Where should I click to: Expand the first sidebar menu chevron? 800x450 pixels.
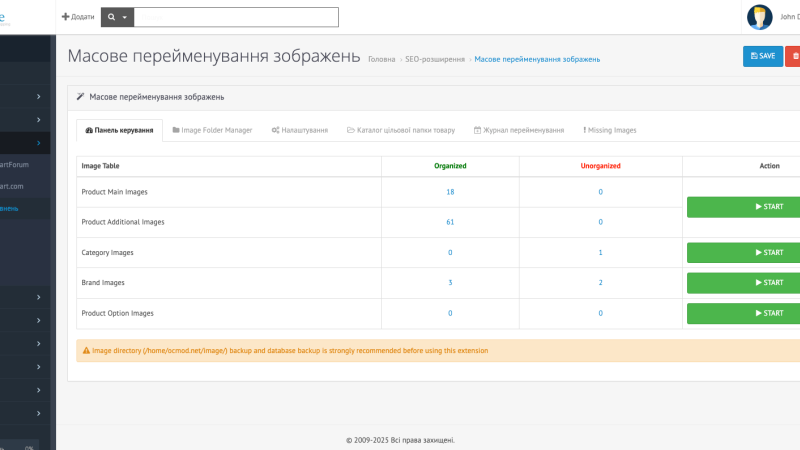pos(39,96)
